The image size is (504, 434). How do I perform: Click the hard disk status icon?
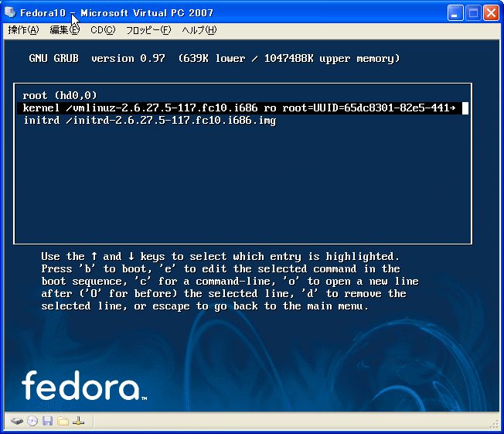17,421
